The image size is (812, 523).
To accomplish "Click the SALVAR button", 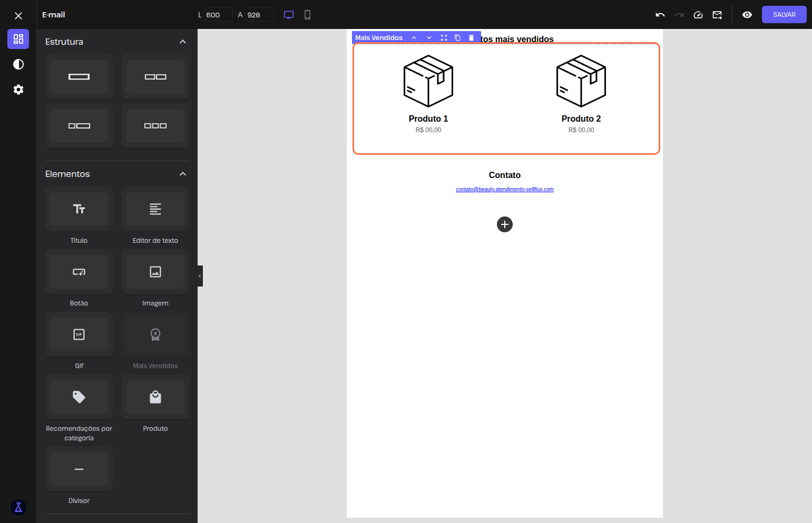I will (784, 15).
